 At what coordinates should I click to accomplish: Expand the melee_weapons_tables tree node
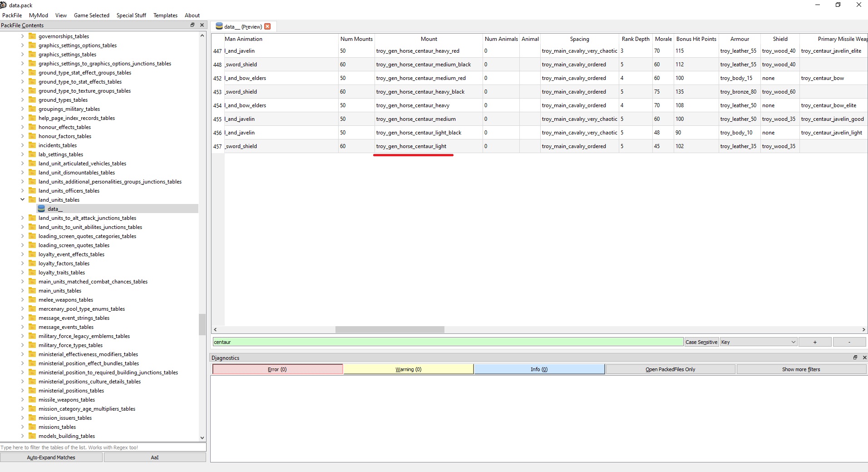pos(22,299)
